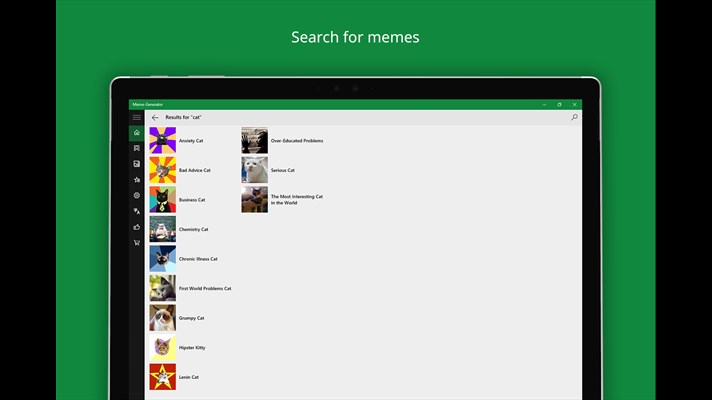Screen dimensions: 712x400
Task: Click the thumbs-up rate icon
Action: [136, 227]
